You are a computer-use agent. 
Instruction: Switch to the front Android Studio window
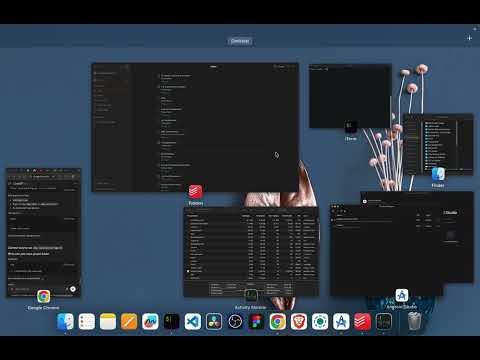pyautogui.click(x=386, y=250)
